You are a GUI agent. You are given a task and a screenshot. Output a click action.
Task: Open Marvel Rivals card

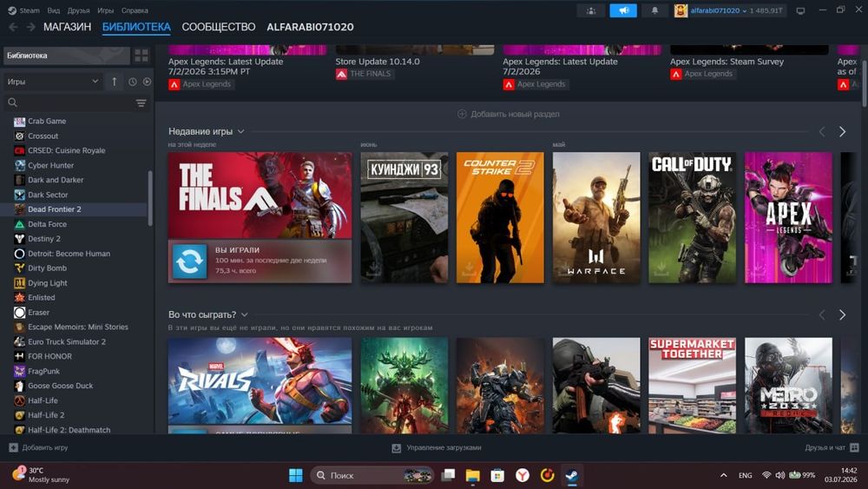pos(260,386)
